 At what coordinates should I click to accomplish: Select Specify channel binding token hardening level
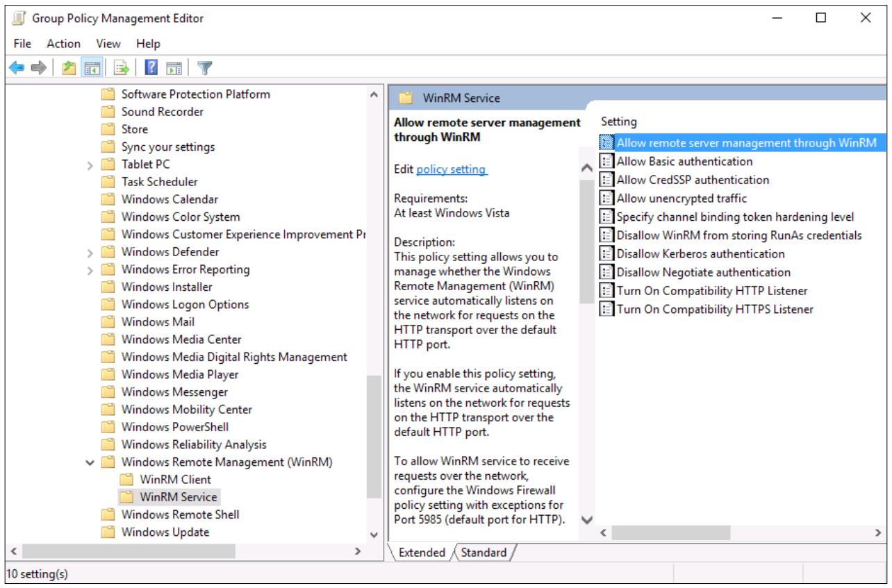[x=735, y=217]
